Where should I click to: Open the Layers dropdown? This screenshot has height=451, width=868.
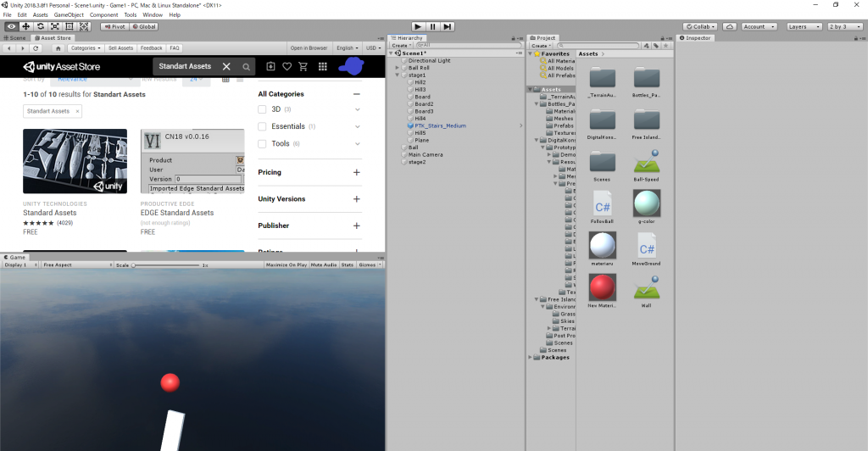[804, 26]
